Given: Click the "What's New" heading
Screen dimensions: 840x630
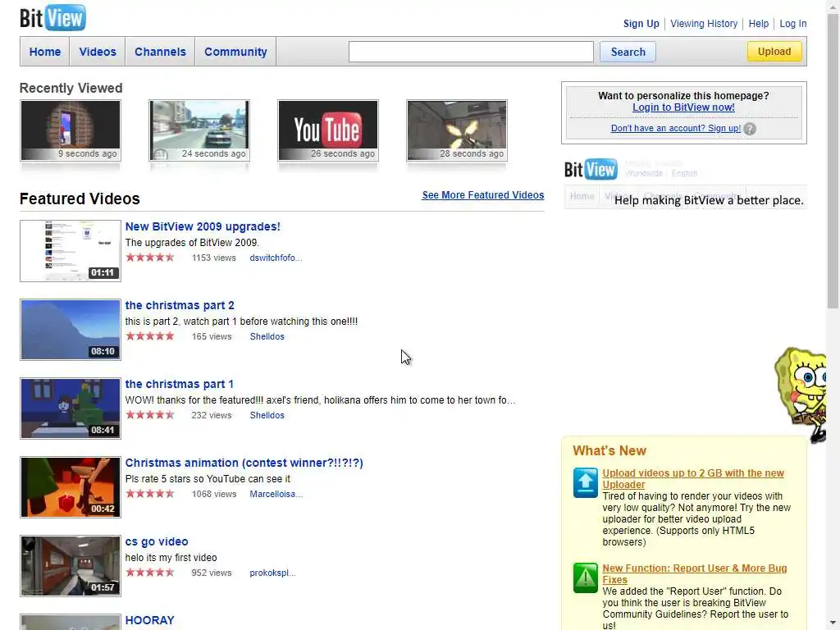Looking at the screenshot, I should [609, 450].
